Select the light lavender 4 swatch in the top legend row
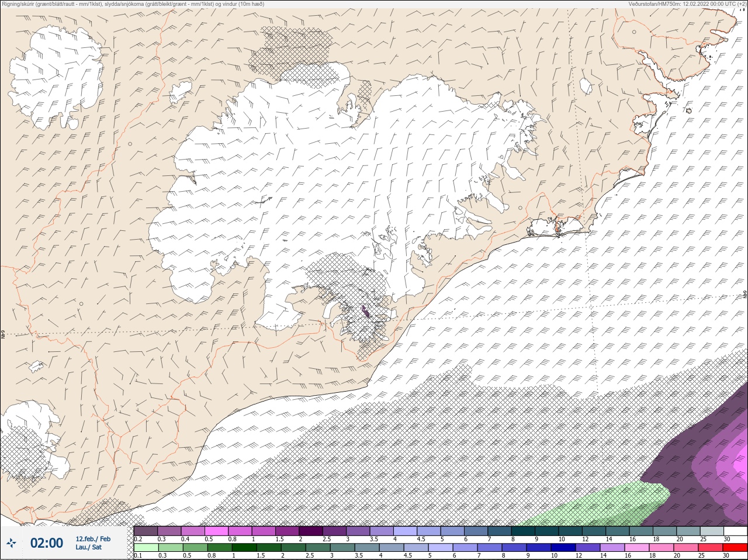The image size is (748, 560). (405, 531)
